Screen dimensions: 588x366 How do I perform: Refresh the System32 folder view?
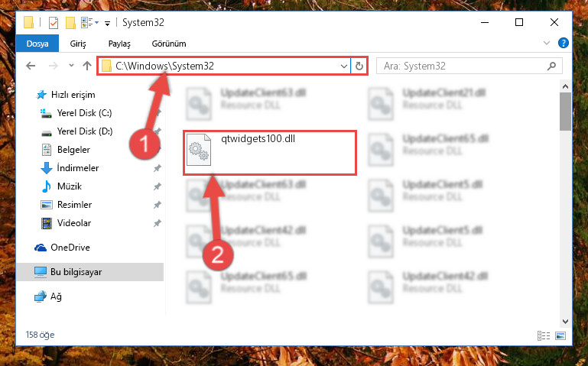(359, 66)
